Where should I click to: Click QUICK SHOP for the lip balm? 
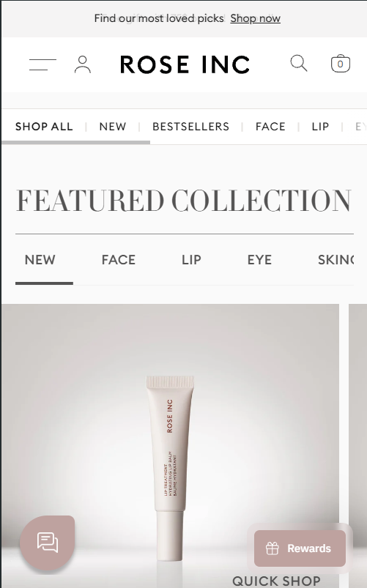point(277,581)
